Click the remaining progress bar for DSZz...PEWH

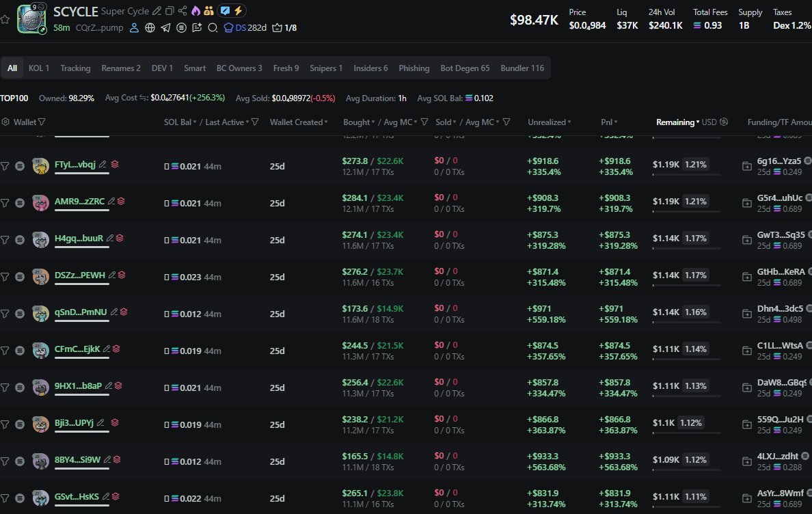click(x=686, y=285)
